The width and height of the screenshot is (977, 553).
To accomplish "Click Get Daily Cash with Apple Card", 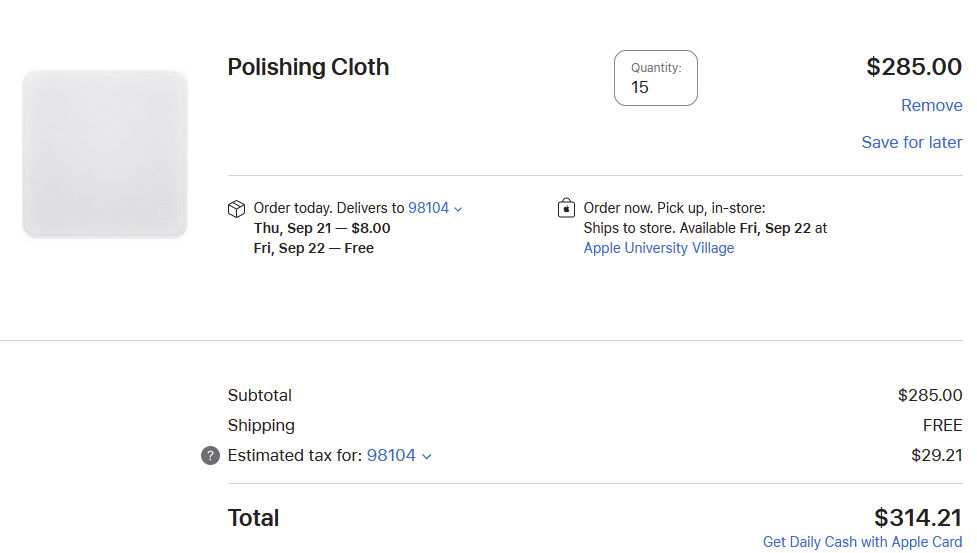I will pos(862,541).
